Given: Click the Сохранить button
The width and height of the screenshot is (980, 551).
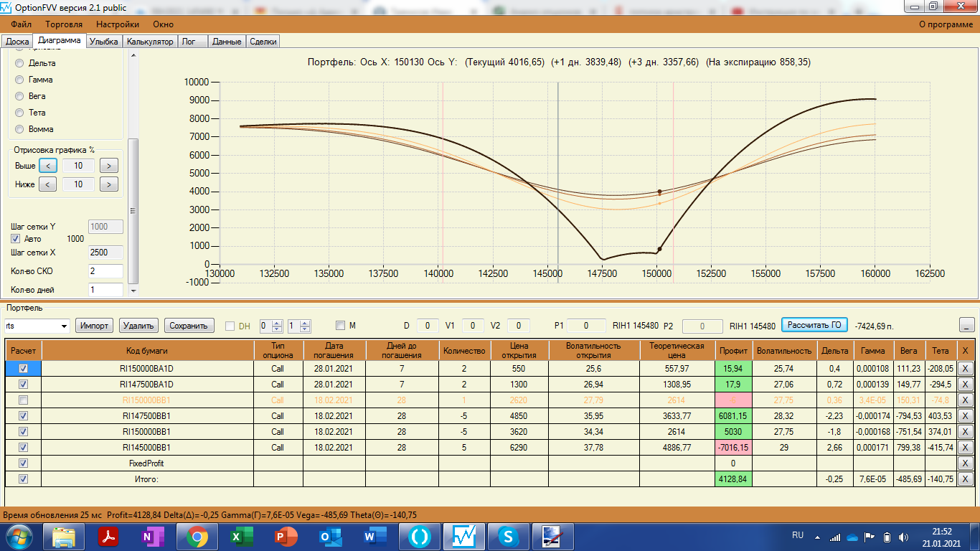Looking at the screenshot, I should 189,326.
